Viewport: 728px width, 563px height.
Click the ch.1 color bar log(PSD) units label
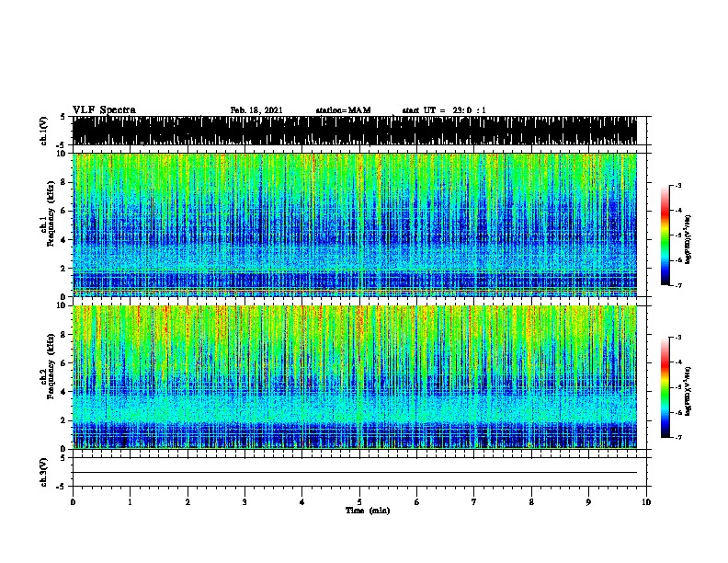point(688,240)
